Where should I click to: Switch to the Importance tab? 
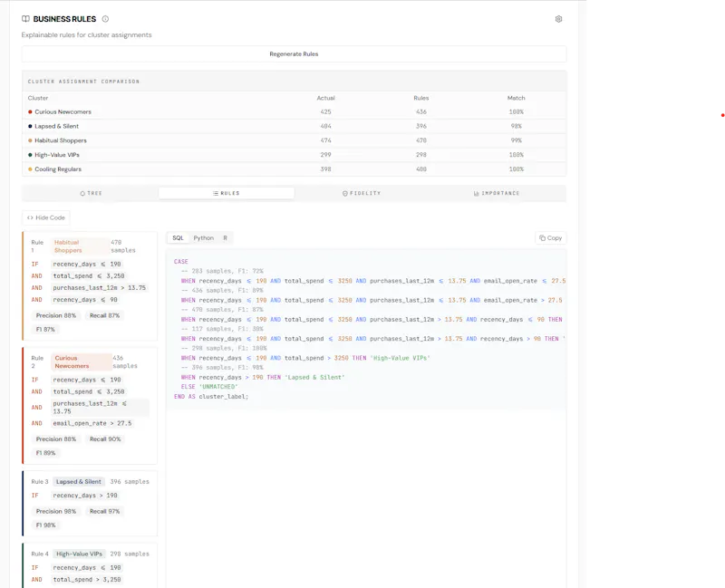click(497, 193)
